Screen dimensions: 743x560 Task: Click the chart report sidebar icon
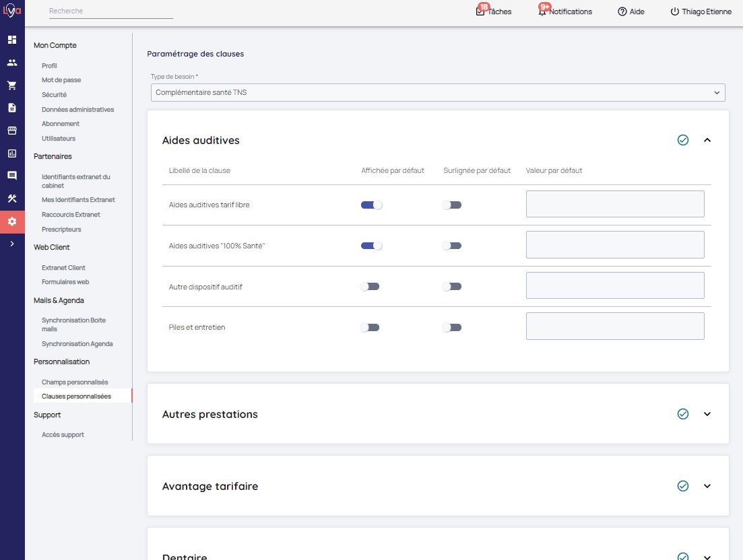point(12,153)
